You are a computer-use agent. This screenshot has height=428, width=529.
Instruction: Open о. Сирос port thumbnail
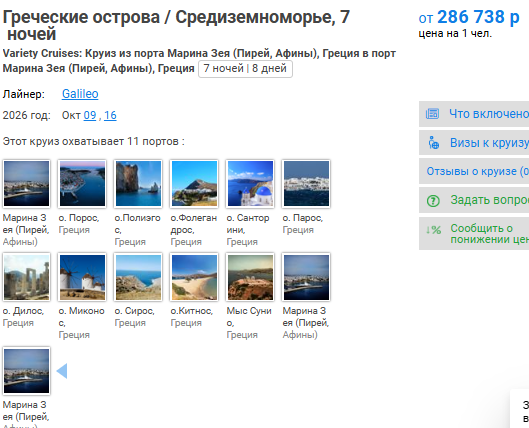coord(138,277)
